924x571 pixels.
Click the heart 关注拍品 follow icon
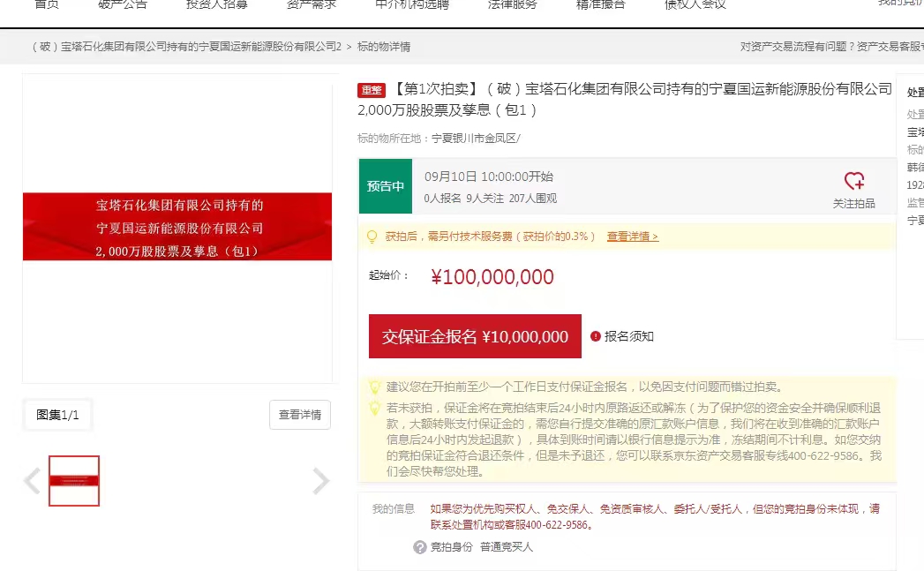854,180
